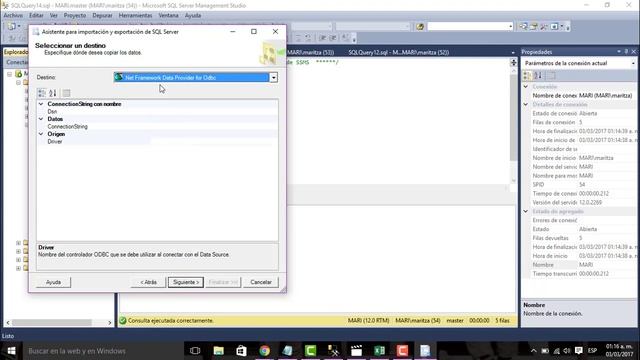
Task: Click the Ayuda button in wizard
Action: pyautogui.click(x=53, y=282)
